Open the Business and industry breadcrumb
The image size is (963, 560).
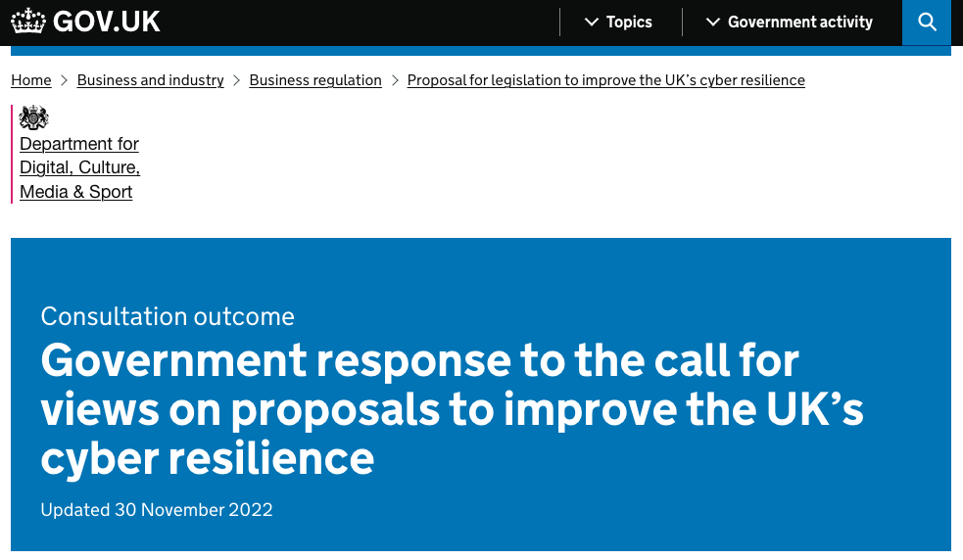pyautogui.click(x=150, y=80)
